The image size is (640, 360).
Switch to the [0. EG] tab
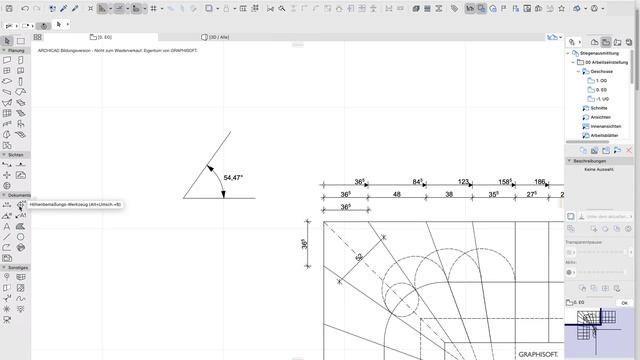[x=100, y=37]
